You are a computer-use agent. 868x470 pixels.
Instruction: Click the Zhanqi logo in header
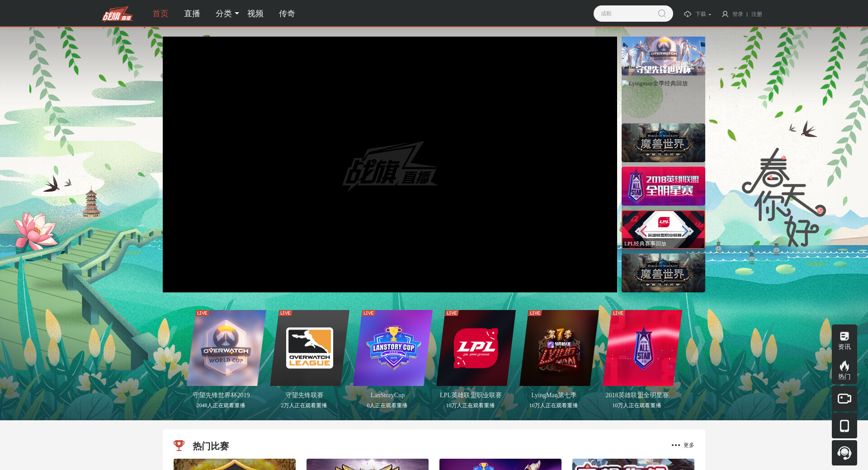(117, 14)
